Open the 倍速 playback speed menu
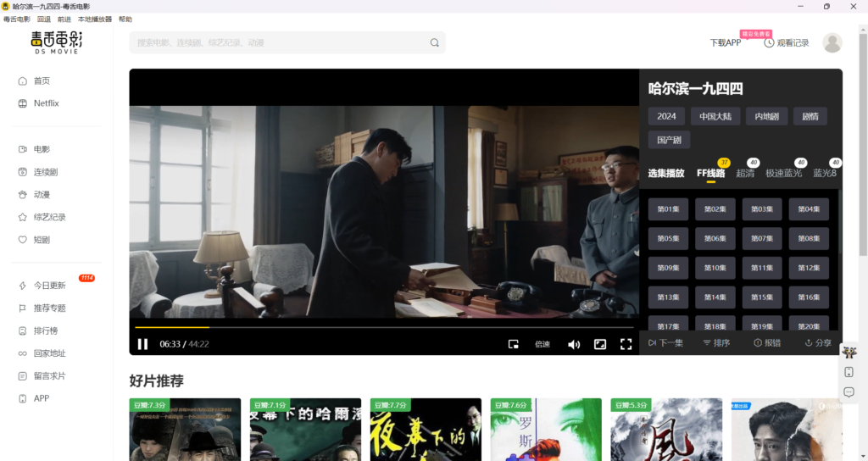This screenshot has height=461, width=868. (x=542, y=344)
